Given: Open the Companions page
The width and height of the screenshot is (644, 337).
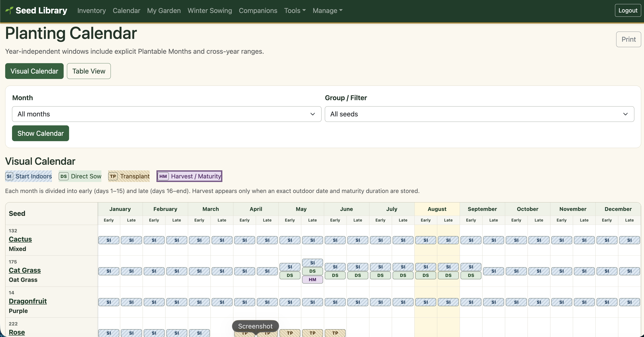Looking at the screenshot, I should [x=258, y=11].
